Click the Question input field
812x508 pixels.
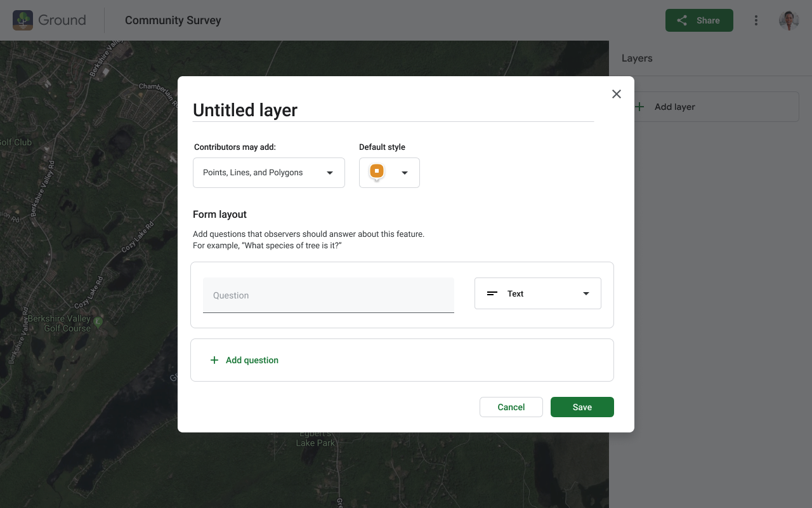click(x=329, y=295)
